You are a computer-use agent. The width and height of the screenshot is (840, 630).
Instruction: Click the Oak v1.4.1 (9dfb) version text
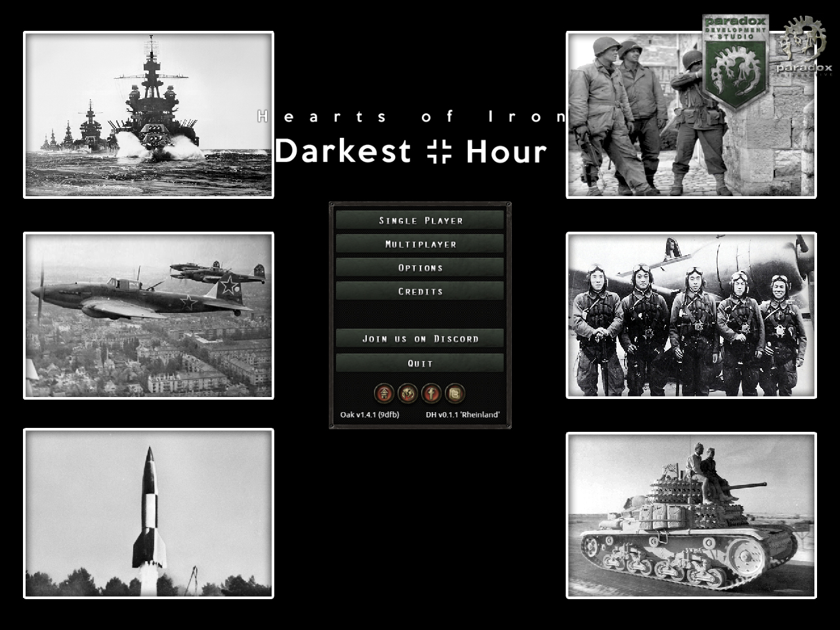(x=369, y=415)
